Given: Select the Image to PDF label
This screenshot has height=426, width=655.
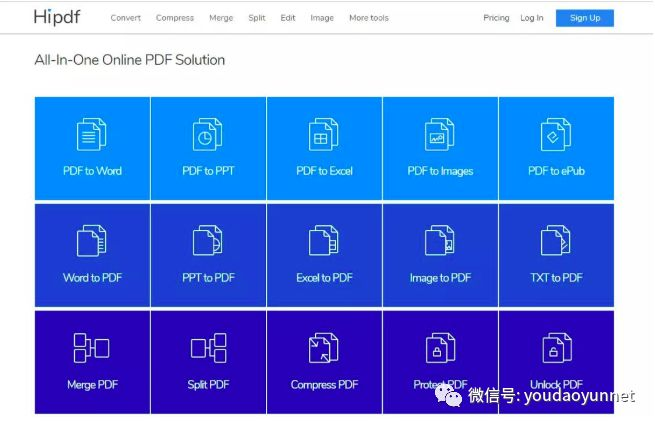Looking at the screenshot, I should [440, 278].
